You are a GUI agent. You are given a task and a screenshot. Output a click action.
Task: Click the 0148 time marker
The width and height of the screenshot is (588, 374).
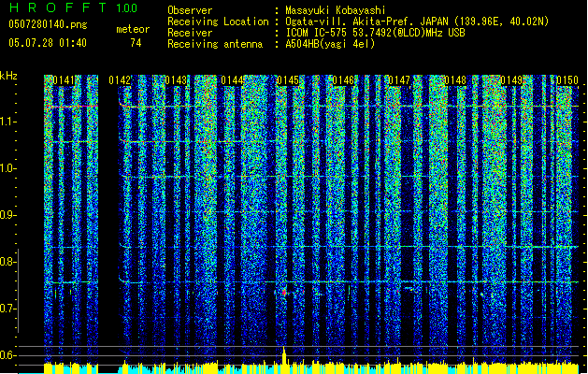tap(455, 80)
